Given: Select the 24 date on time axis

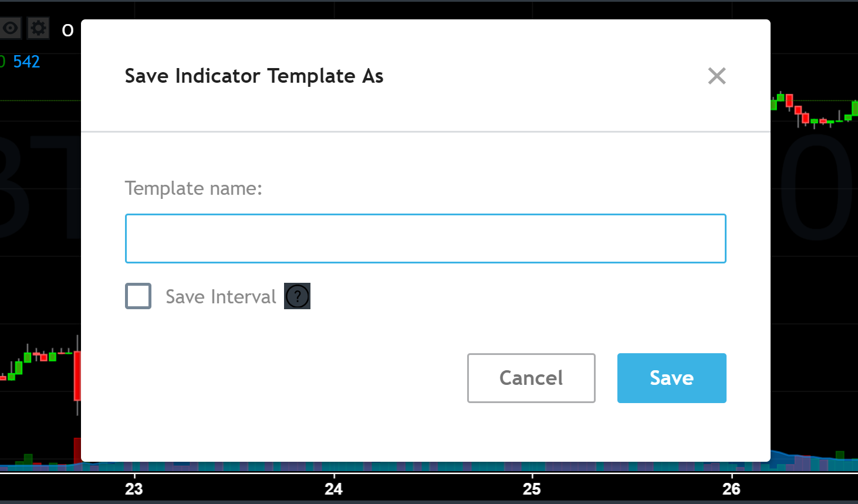Looking at the screenshot, I should pyautogui.click(x=333, y=489).
